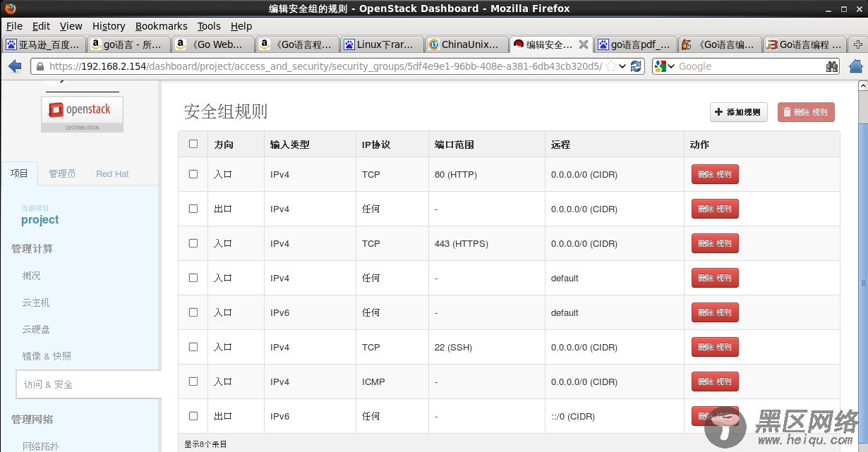Click the top 删除 规则 button beside 添加规则
The width and height of the screenshot is (868, 452).
(x=806, y=112)
